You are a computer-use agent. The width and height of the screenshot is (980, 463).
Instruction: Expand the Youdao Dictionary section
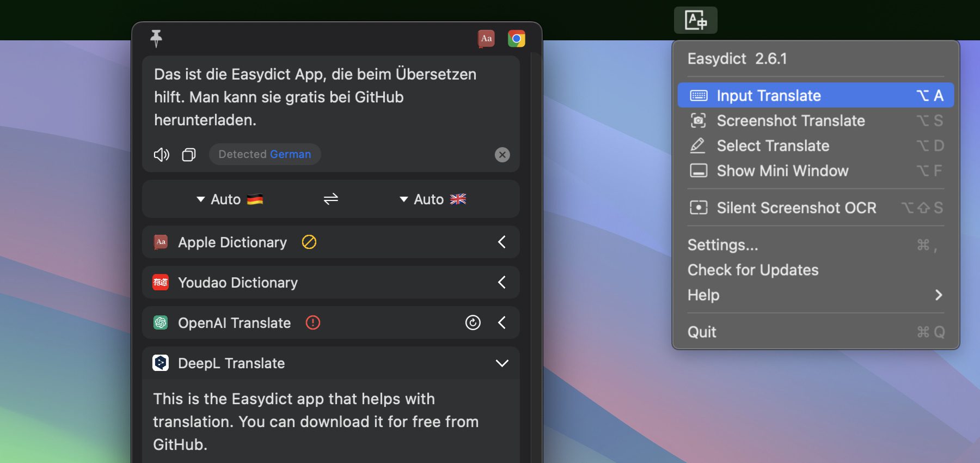(501, 282)
